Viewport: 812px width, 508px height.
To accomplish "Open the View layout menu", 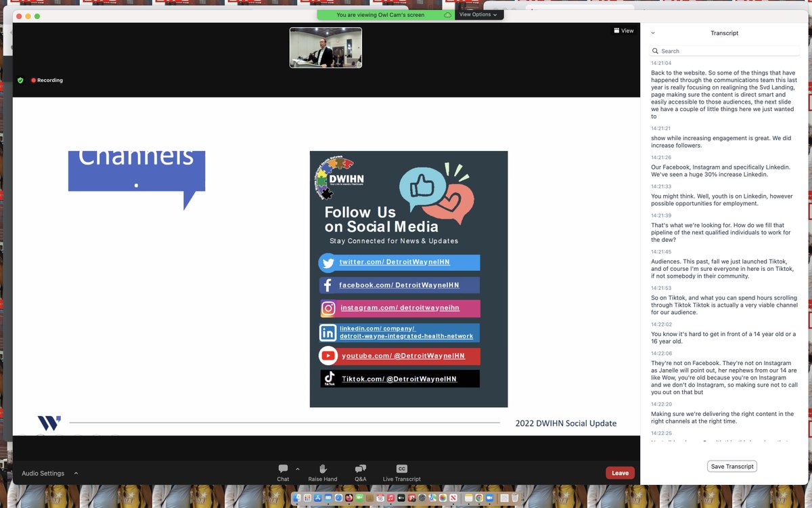I will pos(624,30).
